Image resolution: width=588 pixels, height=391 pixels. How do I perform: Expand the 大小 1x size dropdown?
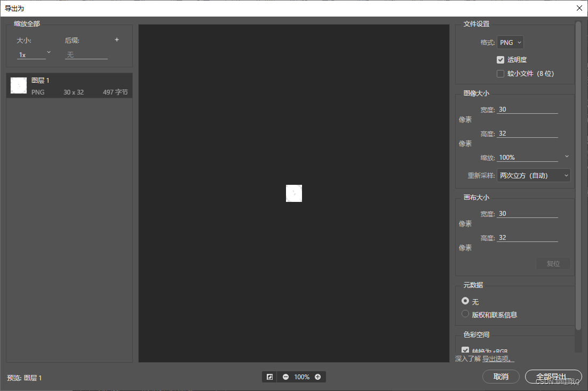pyautogui.click(x=34, y=53)
